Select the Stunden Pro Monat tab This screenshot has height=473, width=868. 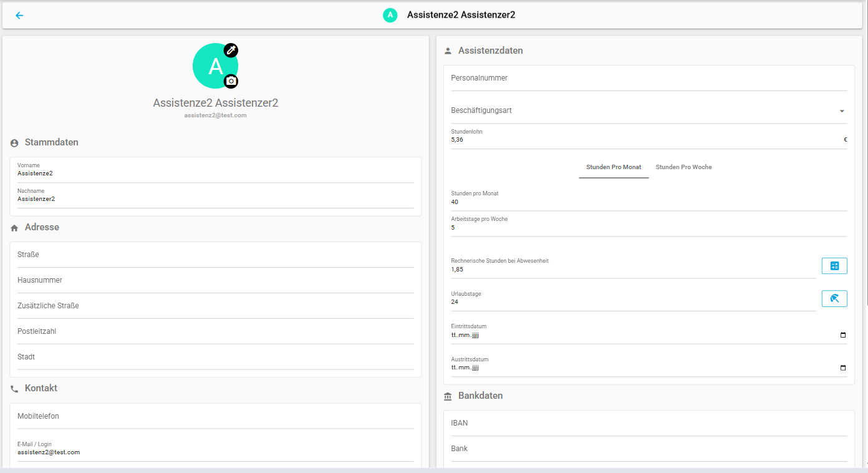click(614, 167)
